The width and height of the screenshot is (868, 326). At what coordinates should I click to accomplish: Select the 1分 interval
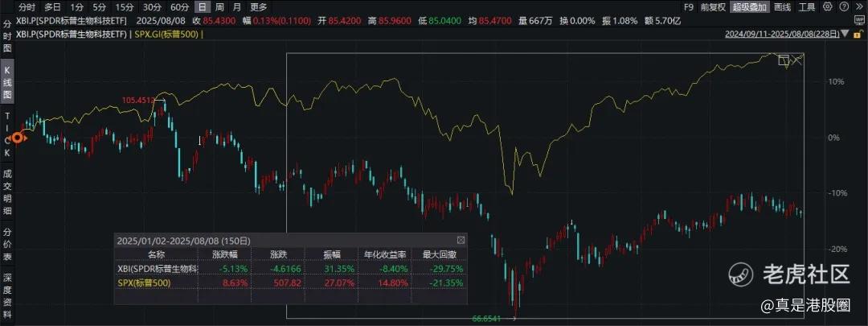click(x=76, y=7)
